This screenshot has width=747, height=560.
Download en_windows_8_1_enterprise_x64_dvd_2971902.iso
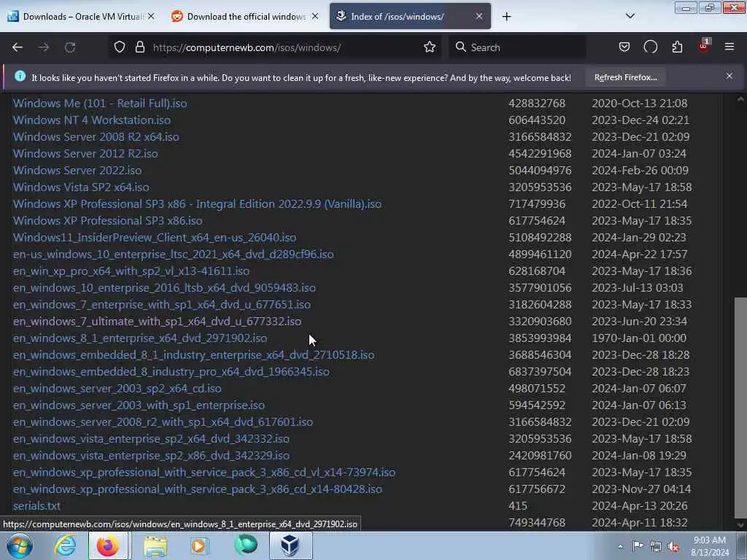(140, 338)
